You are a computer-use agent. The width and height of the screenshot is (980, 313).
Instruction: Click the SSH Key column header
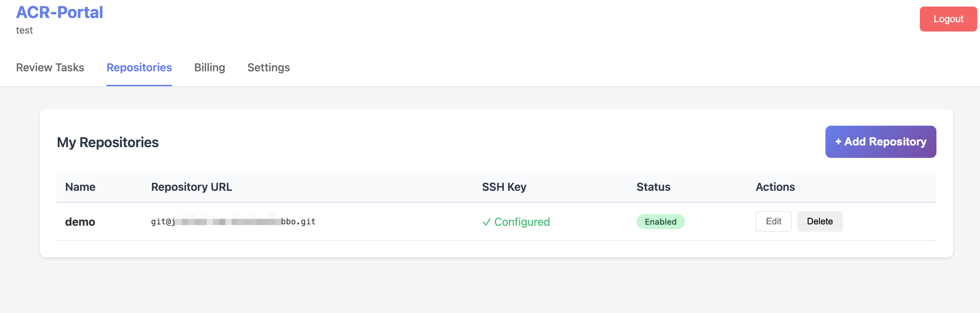pyautogui.click(x=504, y=187)
